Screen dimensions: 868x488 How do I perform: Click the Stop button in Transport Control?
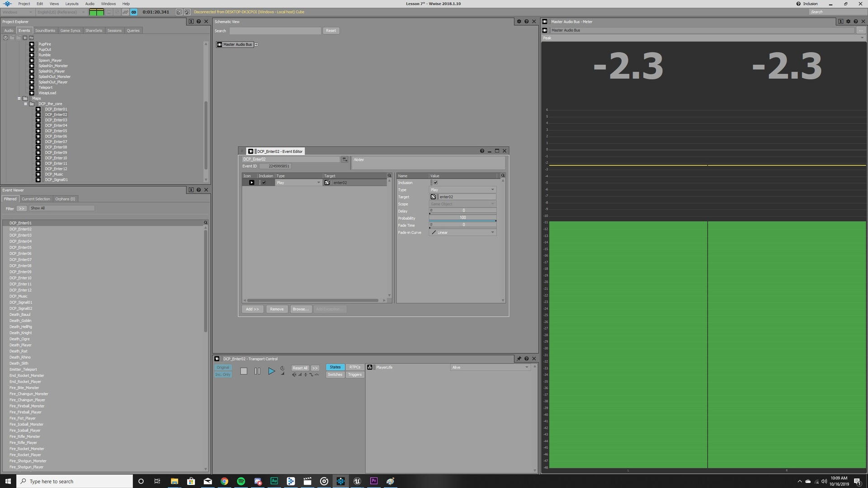click(244, 371)
